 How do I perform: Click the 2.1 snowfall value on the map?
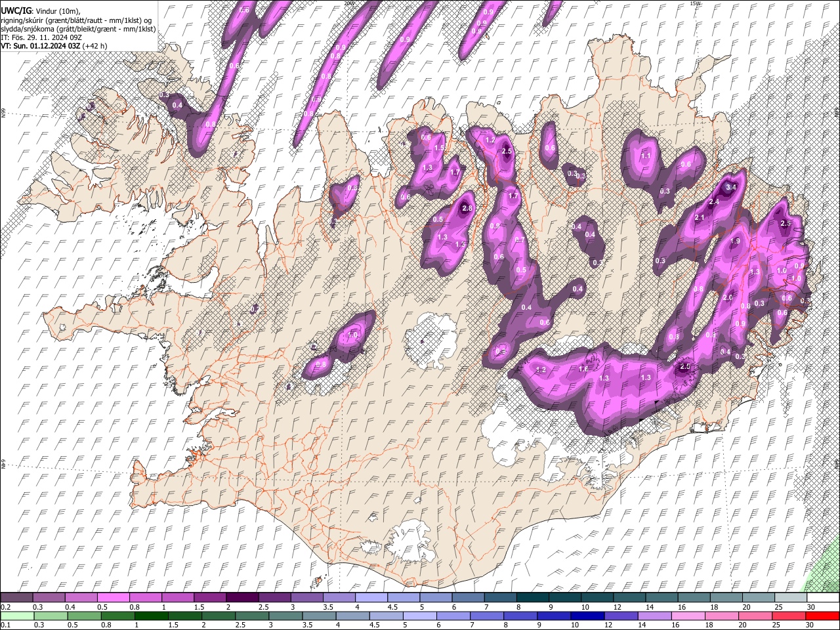[699, 218]
